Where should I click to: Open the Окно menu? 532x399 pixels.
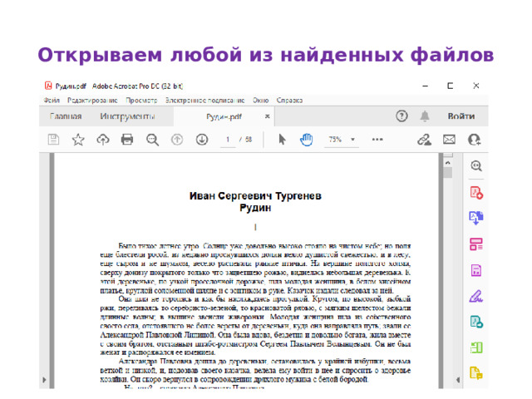(x=260, y=101)
